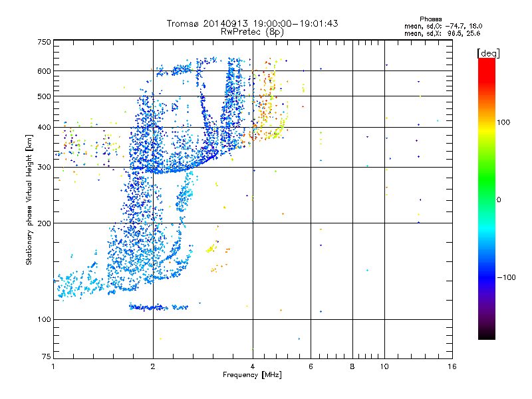532x399 pixels.
Task: Click the colorbar tick label '0'
Action: pyautogui.click(x=498, y=199)
